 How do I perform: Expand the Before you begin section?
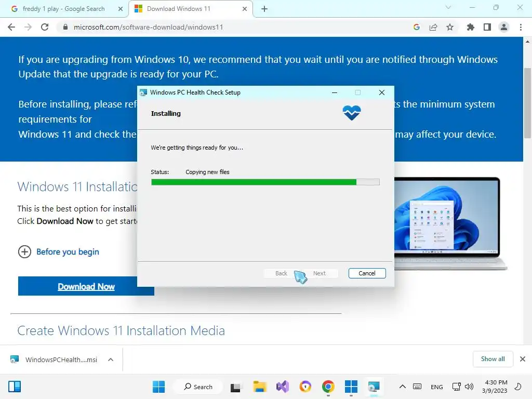point(58,252)
